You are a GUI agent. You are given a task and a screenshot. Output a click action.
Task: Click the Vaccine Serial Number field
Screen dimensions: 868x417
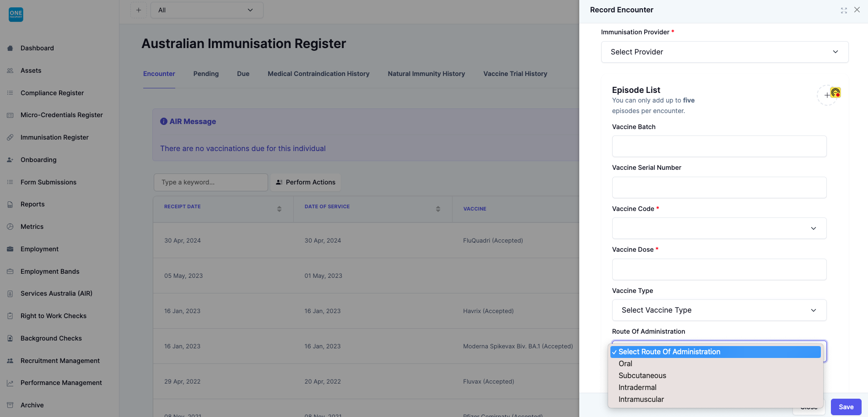tap(719, 187)
